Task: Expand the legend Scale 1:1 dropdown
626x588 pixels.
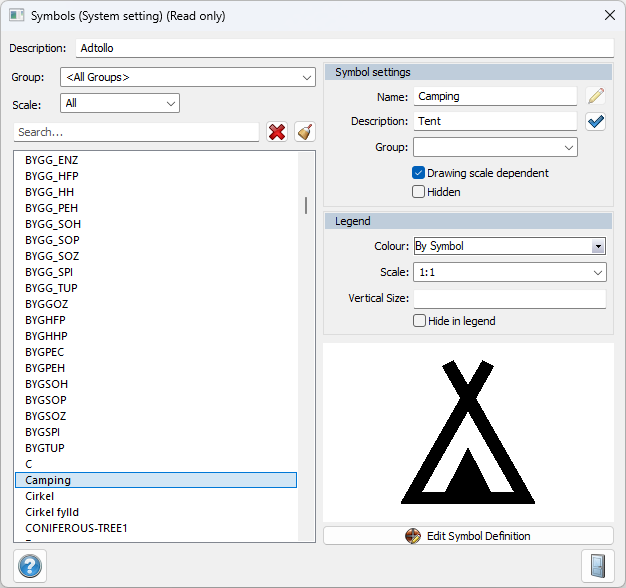Action: pos(509,272)
